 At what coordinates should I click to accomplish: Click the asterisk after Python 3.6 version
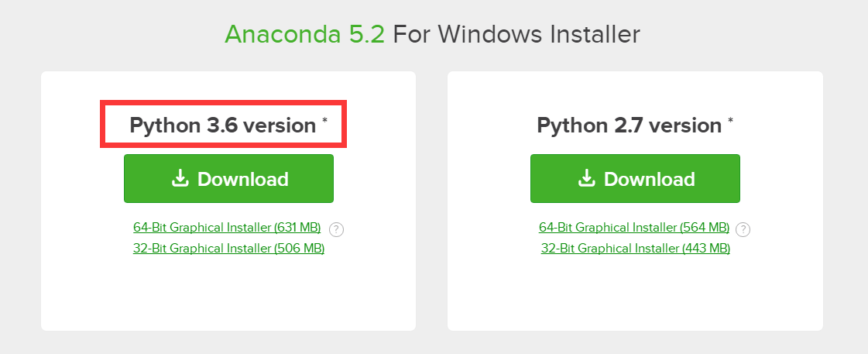(325, 121)
